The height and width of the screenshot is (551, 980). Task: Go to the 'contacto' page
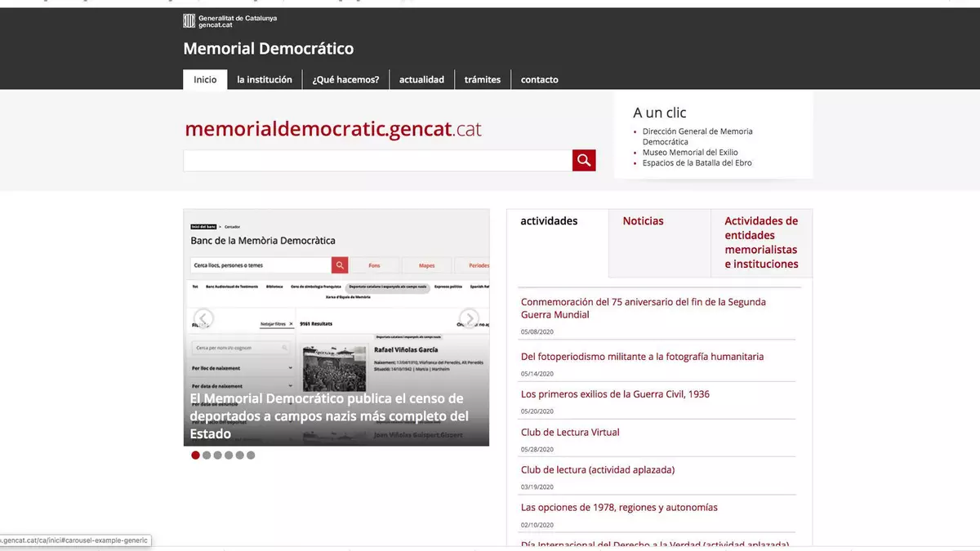pyautogui.click(x=539, y=80)
